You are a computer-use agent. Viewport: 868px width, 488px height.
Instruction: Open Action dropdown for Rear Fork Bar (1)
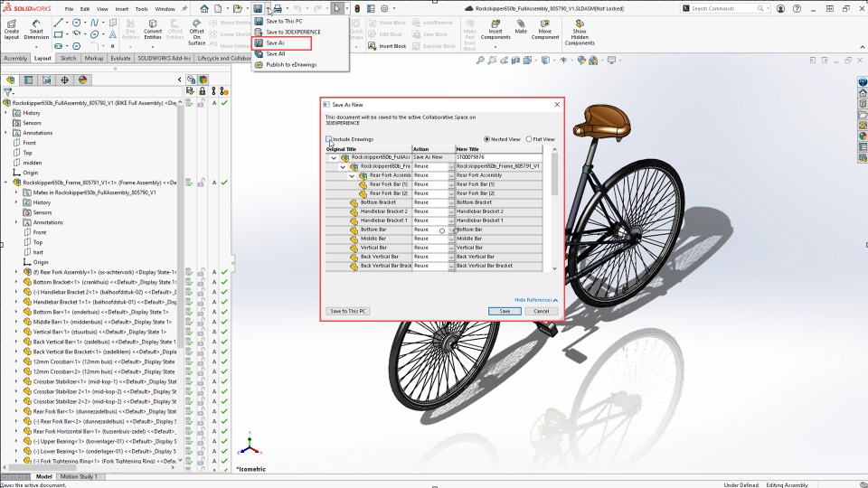point(450,184)
